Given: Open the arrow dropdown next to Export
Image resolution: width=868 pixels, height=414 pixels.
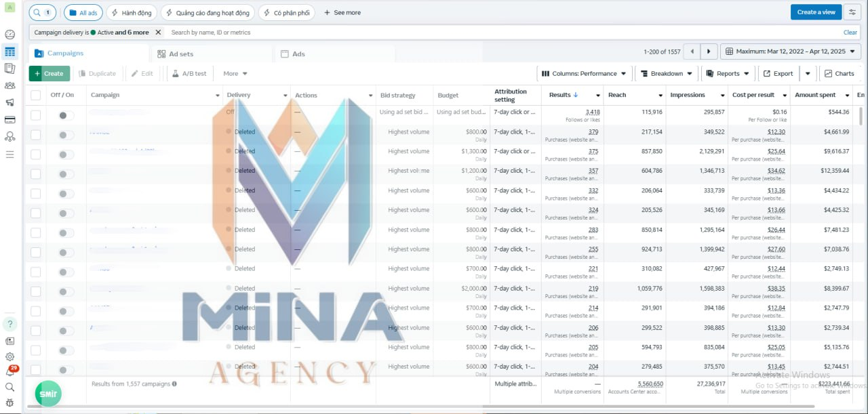Looking at the screenshot, I should 807,73.
